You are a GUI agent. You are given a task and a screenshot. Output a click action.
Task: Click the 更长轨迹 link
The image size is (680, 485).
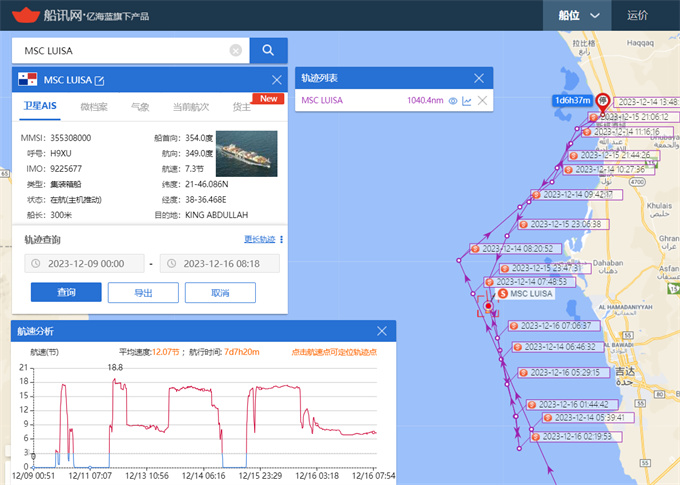tap(259, 239)
